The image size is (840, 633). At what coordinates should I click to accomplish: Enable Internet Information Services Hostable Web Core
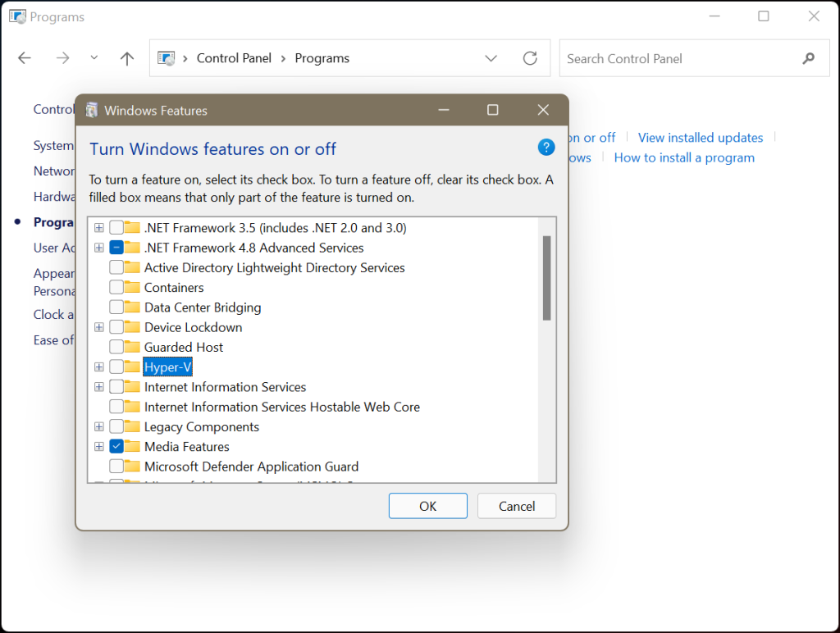[x=116, y=406]
